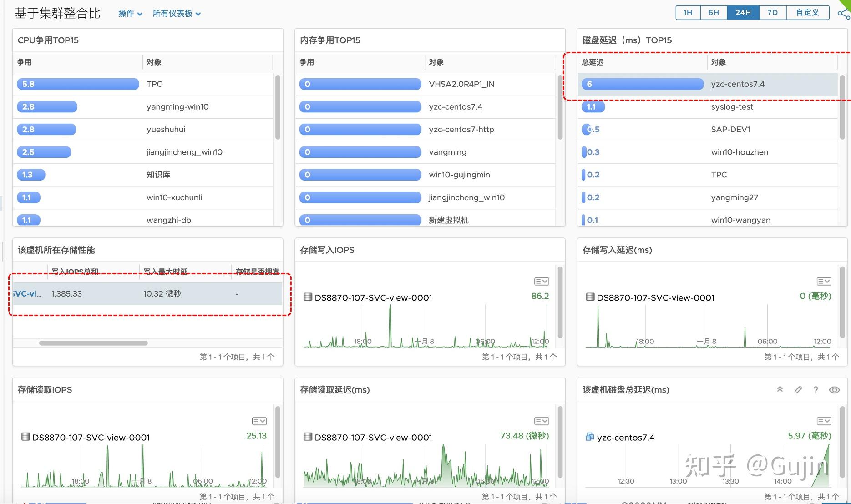This screenshot has width=851, height=504.
Task: Expand the 所有仪表板 dropdown
Action: point(177,13)
